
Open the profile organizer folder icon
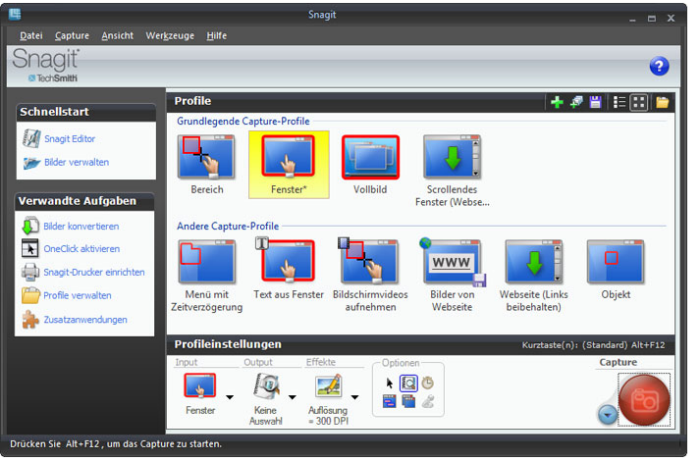tap(662, 102)
